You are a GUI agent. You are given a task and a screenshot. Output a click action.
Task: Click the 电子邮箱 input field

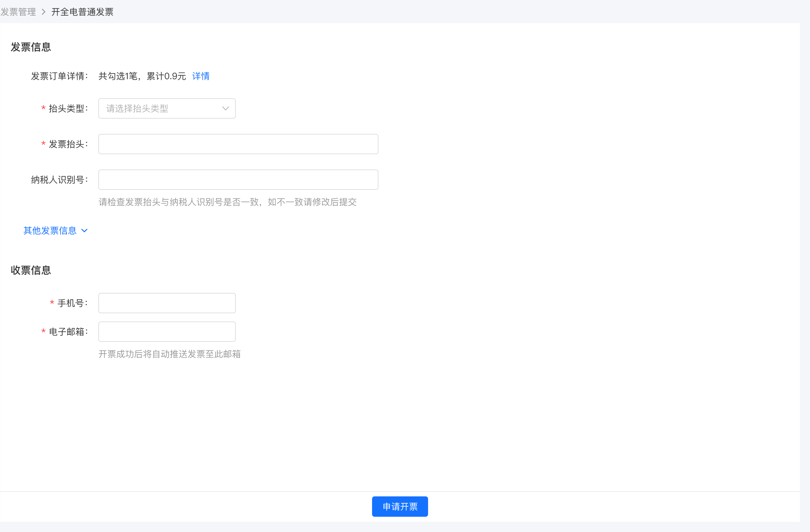[x=167, y=332]
